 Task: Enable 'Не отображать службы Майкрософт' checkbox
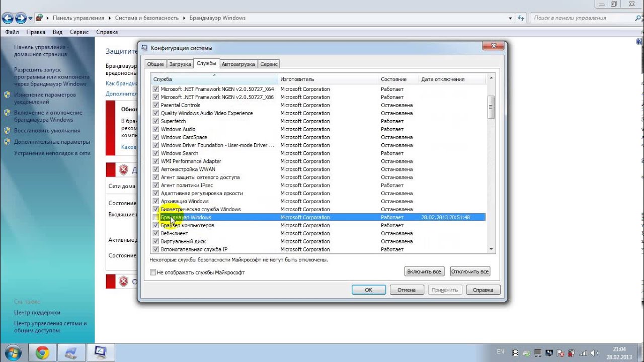pos(153,273)
